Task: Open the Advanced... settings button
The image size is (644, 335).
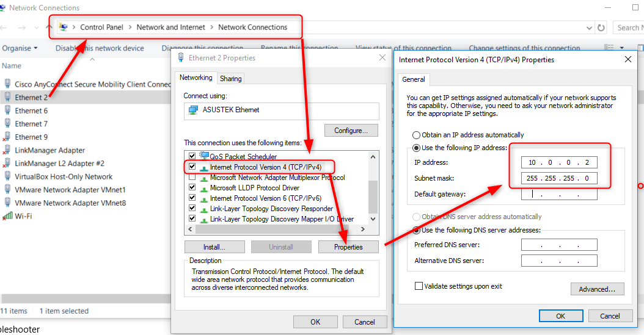Action: pos(597,289)
